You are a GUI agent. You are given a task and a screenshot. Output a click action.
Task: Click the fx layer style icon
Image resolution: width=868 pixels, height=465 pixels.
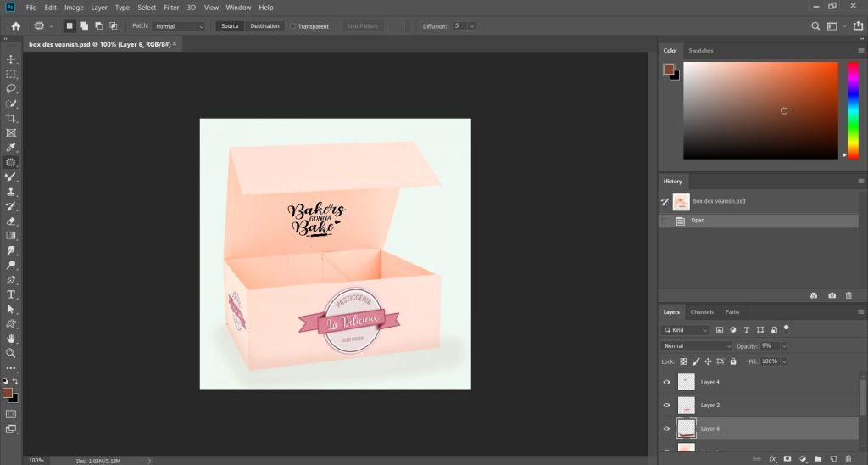point(772,459)
